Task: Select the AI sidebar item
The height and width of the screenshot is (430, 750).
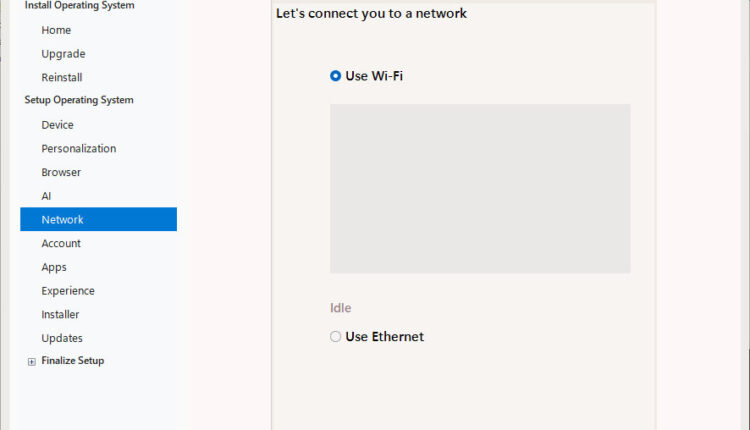Action: click(x=46, y=196)
